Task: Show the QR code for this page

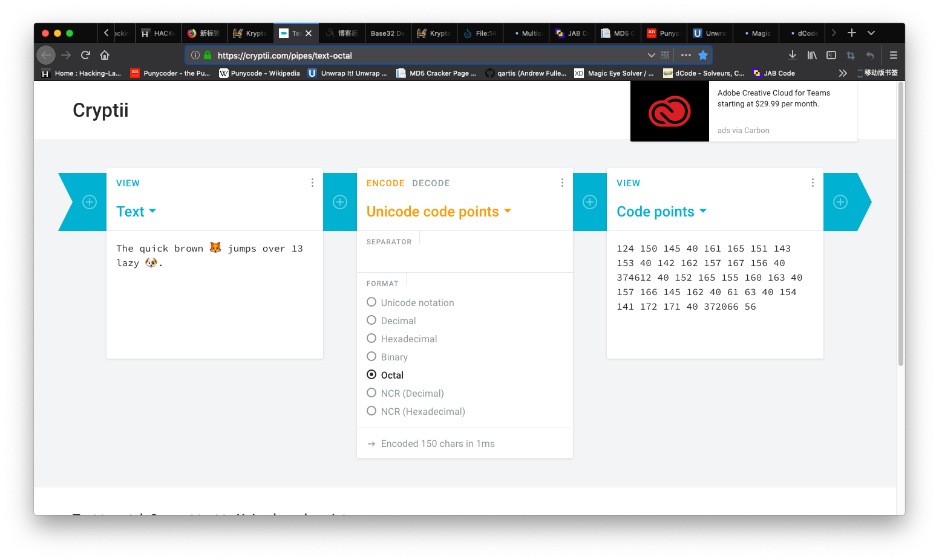Action: pos(665,55)
